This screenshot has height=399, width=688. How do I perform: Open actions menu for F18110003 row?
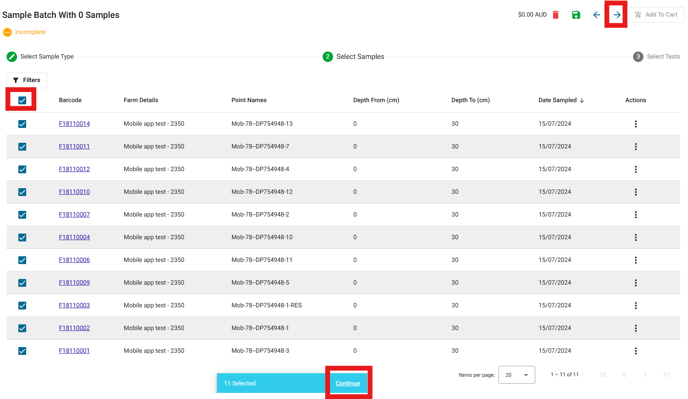point(635,306)
